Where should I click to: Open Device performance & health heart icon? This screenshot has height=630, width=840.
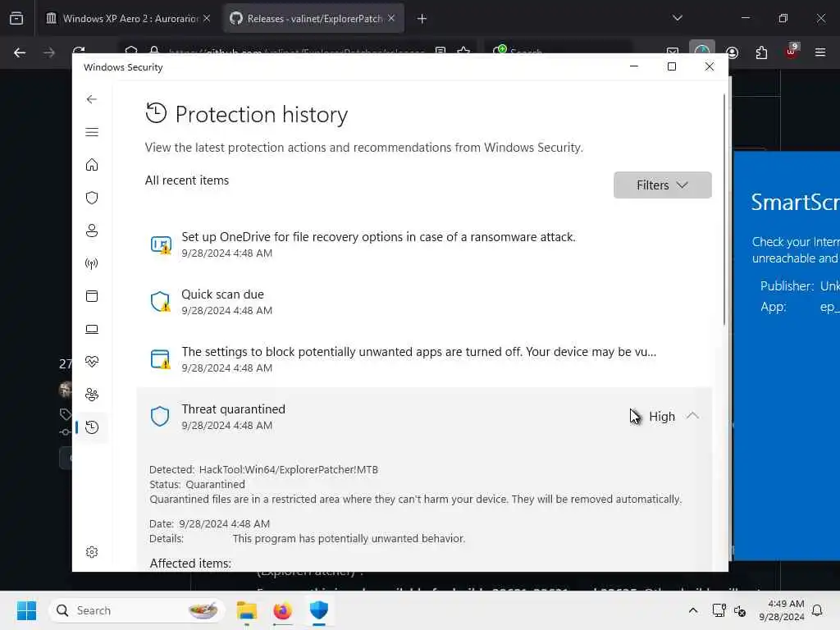92,362
